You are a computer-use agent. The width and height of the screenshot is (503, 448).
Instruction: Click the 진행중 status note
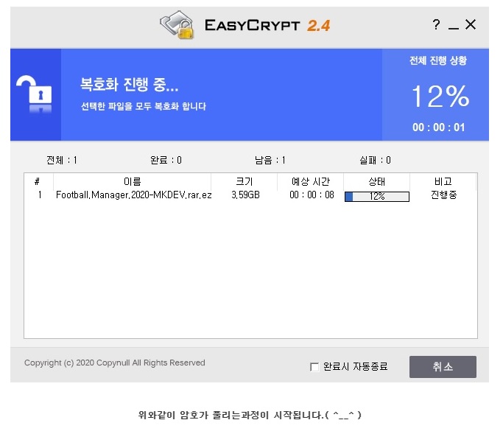[x=443, y=195]
